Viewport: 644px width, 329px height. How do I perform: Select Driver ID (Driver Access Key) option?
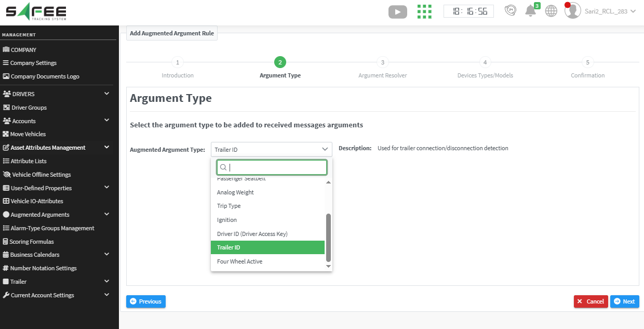252,234
